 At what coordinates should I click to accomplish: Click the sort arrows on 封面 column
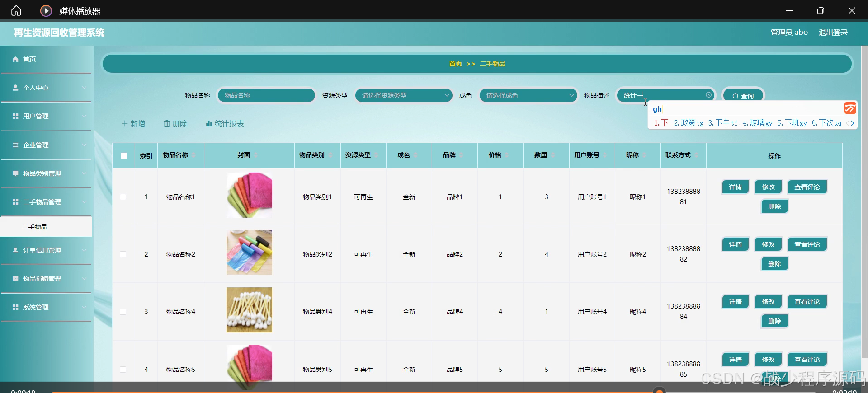pyautogui.click(x=256, y=155)
